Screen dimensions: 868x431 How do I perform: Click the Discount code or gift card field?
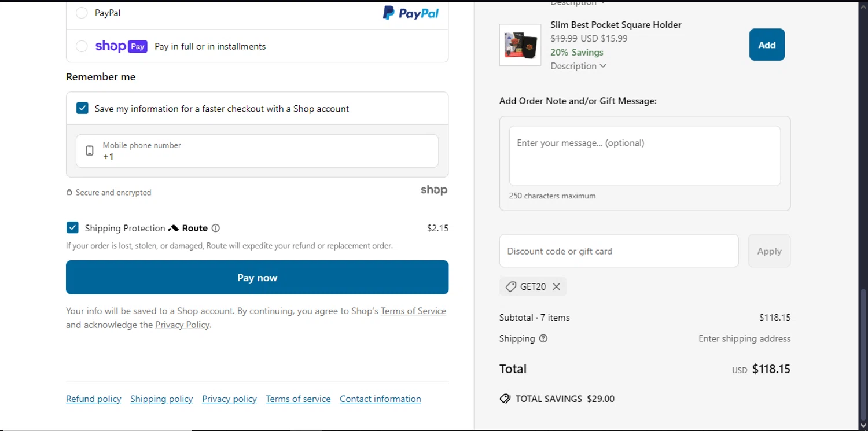pos(619,251)
